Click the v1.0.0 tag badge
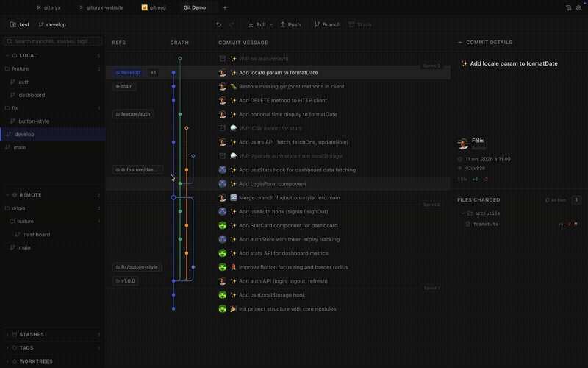 (125, 281)
